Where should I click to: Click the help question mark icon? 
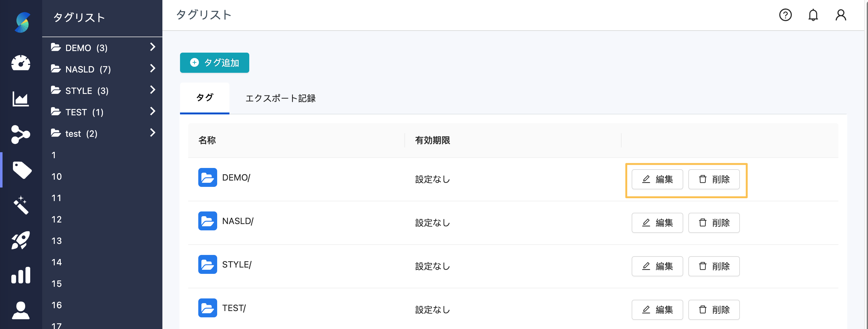coord(785,15)
